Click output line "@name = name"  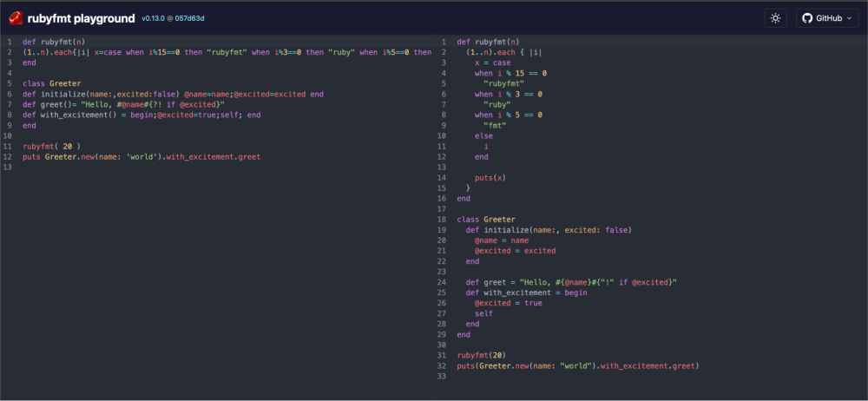click(502, 240)
